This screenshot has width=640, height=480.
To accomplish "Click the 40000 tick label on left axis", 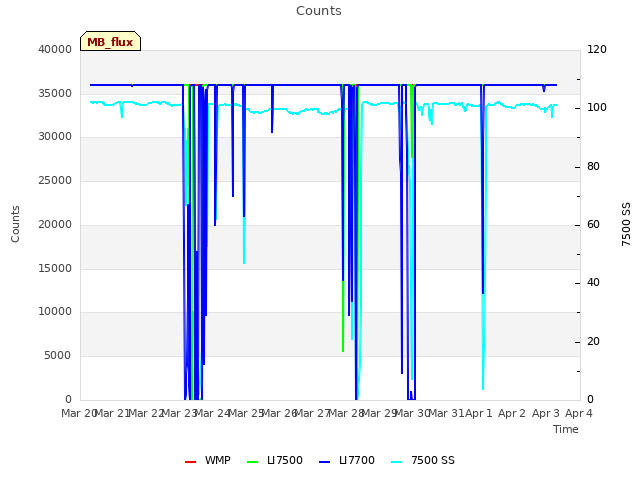I will 55,49.
